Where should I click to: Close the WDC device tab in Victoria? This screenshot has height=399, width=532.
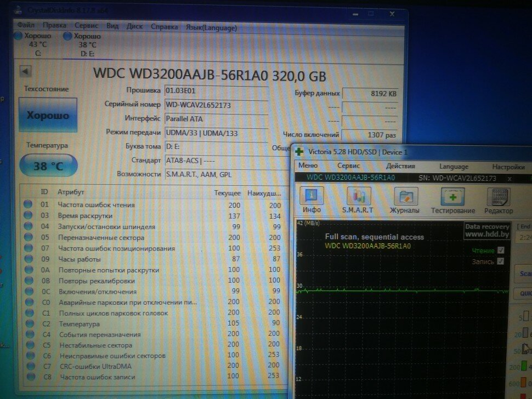(x=510, y=178)
